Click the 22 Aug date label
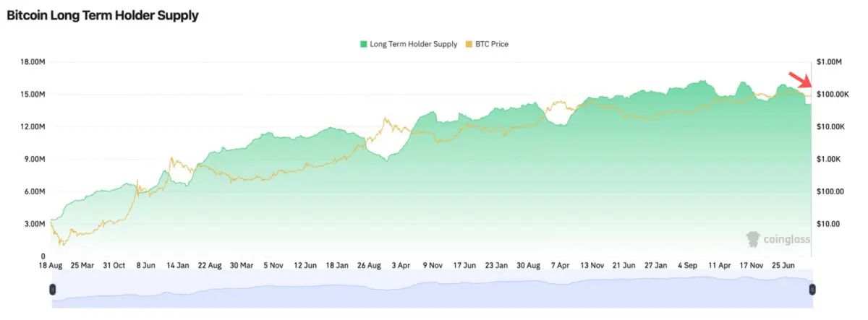 coord(210,265)
